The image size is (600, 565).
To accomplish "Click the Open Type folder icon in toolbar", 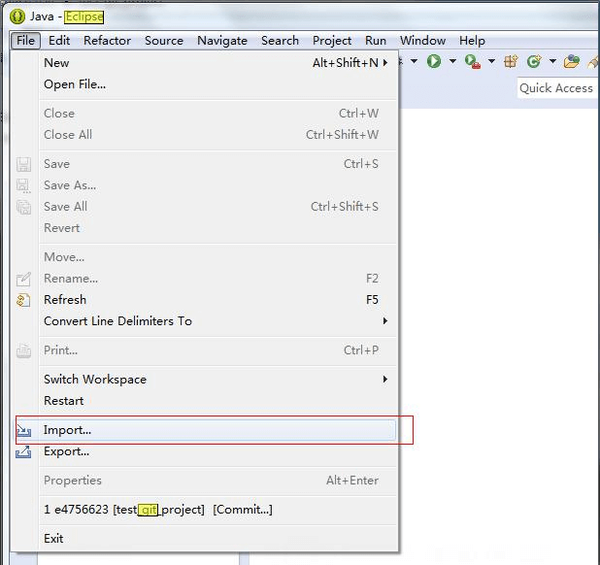I will (x=571, y=61).
